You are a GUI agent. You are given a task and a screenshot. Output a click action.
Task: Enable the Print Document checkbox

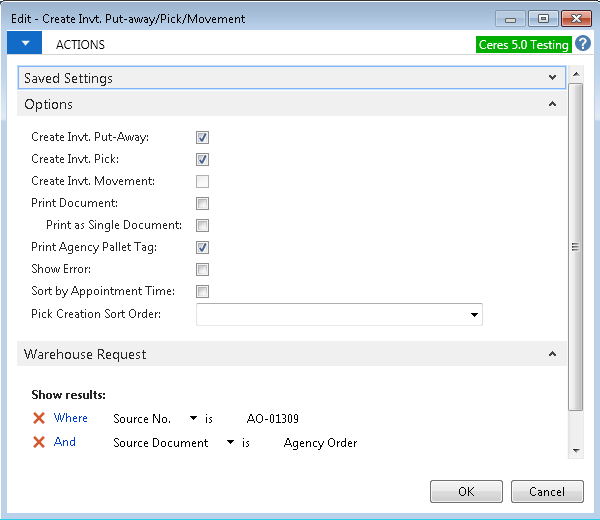[x=202, y=203]
